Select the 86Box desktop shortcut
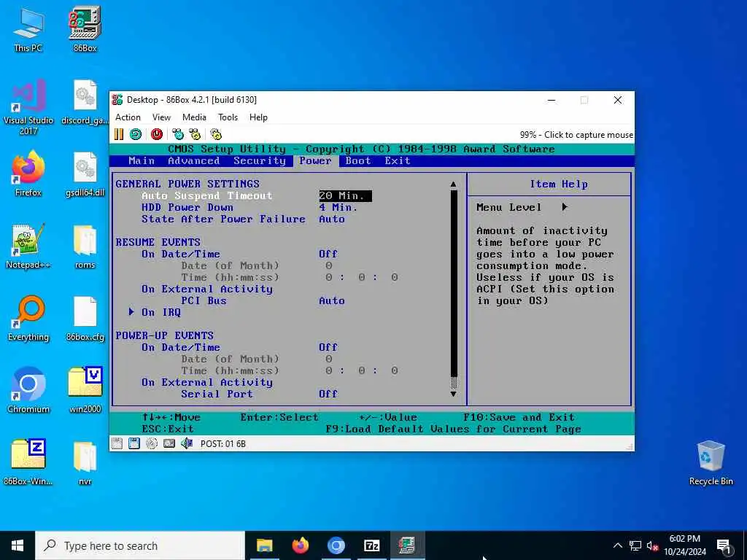This screenshot has width=747, height=560. [85, 29]
